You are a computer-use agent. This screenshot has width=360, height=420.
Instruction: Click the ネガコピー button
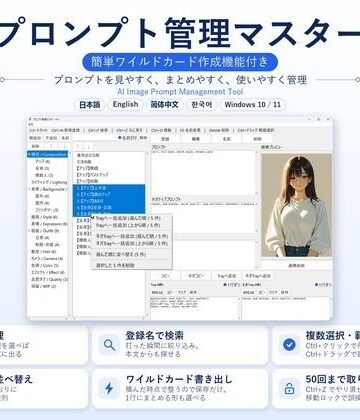click(195, 276)
